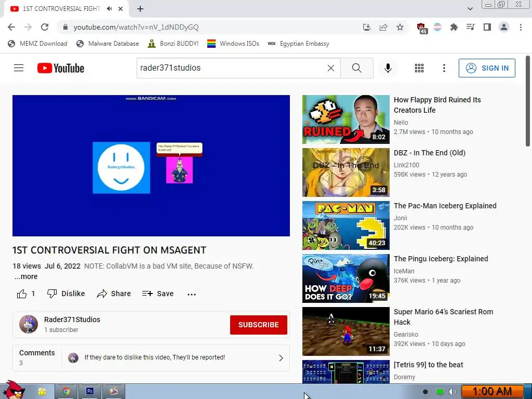Click the browser forward arrow
Image resolution: width=532 pixels, height=399 pixels.
28,27
